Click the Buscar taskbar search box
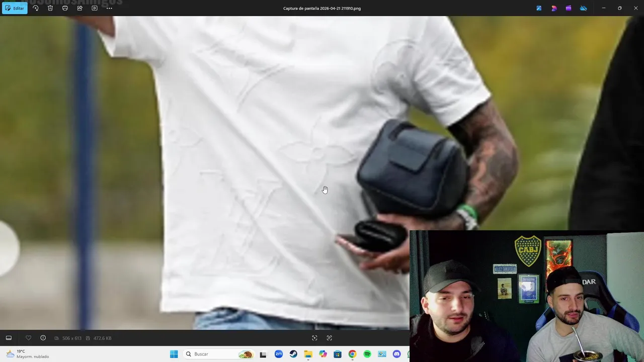 click(219, 354)
